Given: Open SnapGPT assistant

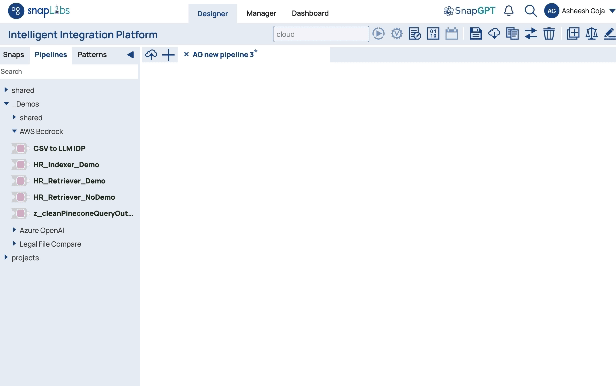Looking at the screenshot, I should tap(469, 11).
